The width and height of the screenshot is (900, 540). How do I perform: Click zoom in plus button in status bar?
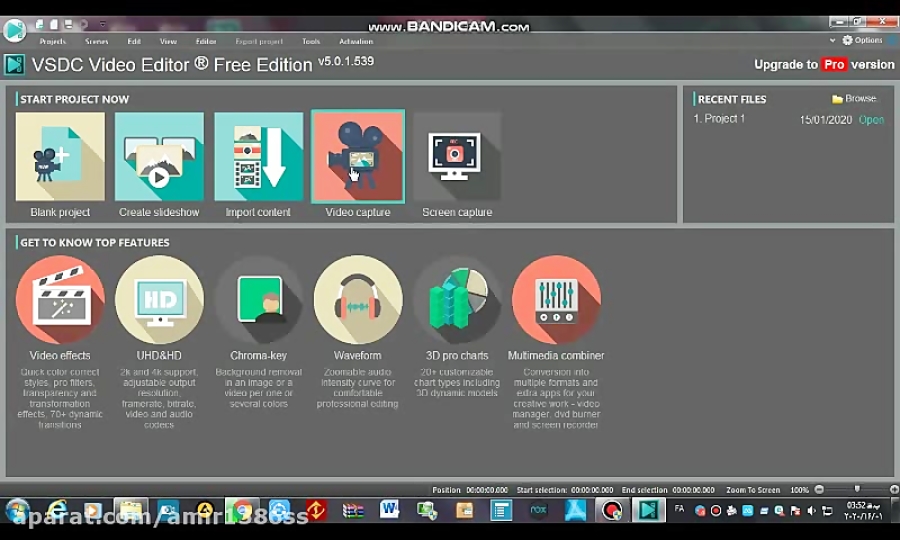point(894,490)
